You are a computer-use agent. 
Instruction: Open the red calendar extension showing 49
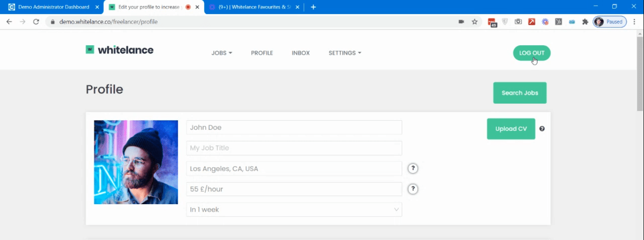tap(492, 22)
